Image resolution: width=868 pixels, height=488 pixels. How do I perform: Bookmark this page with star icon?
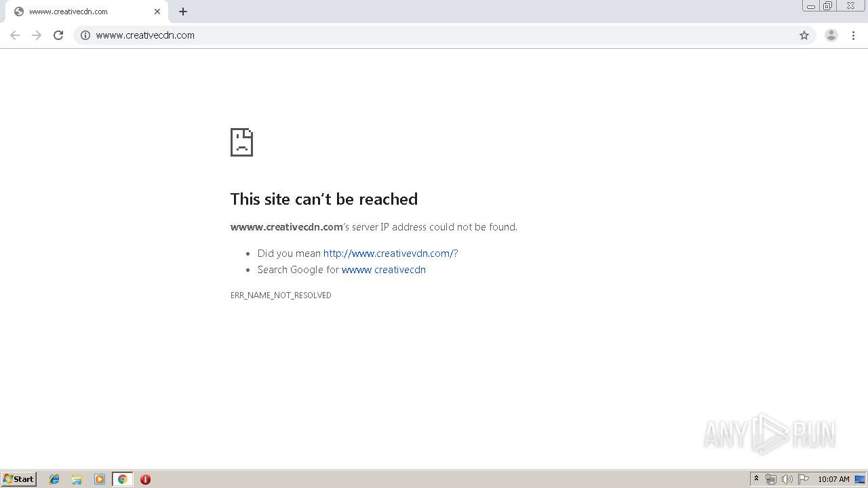point(804,35)
